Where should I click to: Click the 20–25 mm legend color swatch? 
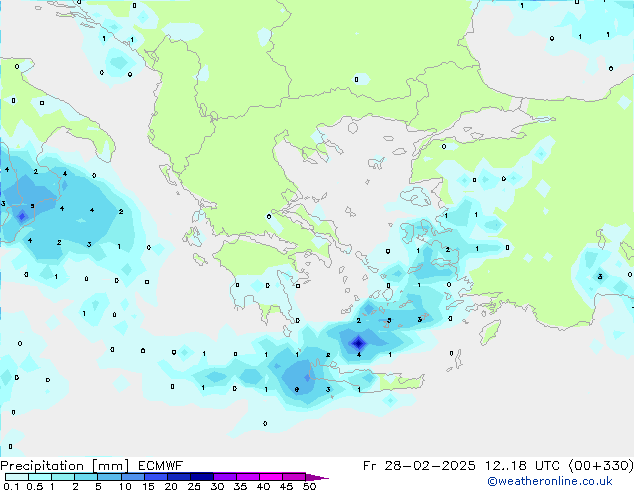coord(178,477)
